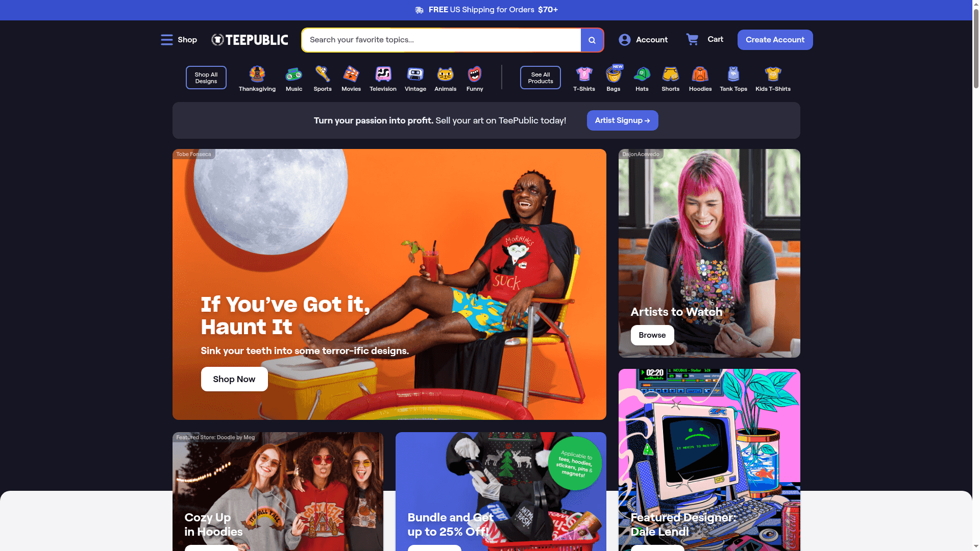Click the search your favorite topics field

[439, 40]
